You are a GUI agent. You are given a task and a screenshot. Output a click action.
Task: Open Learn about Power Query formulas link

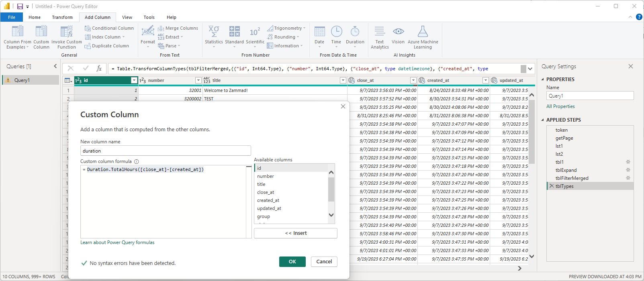pos(117,242)
